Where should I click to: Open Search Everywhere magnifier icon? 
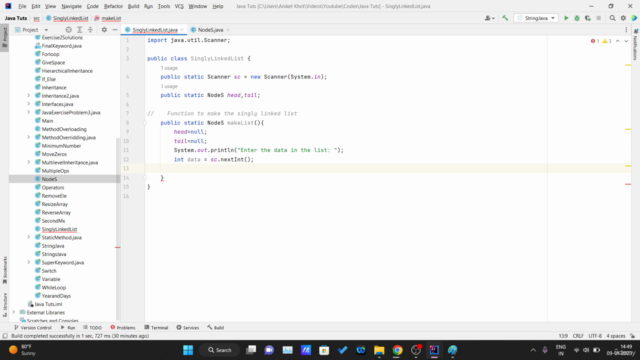coord(612,18)
